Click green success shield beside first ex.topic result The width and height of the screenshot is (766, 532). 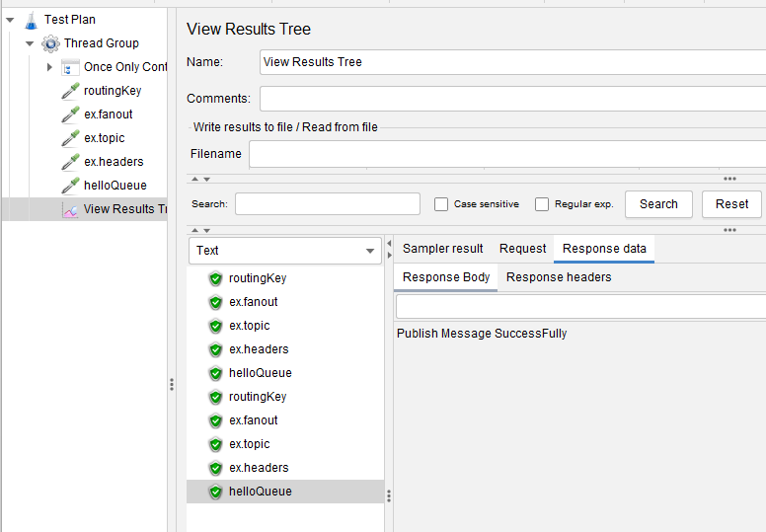pyautogui.click(x=215, y=326)
